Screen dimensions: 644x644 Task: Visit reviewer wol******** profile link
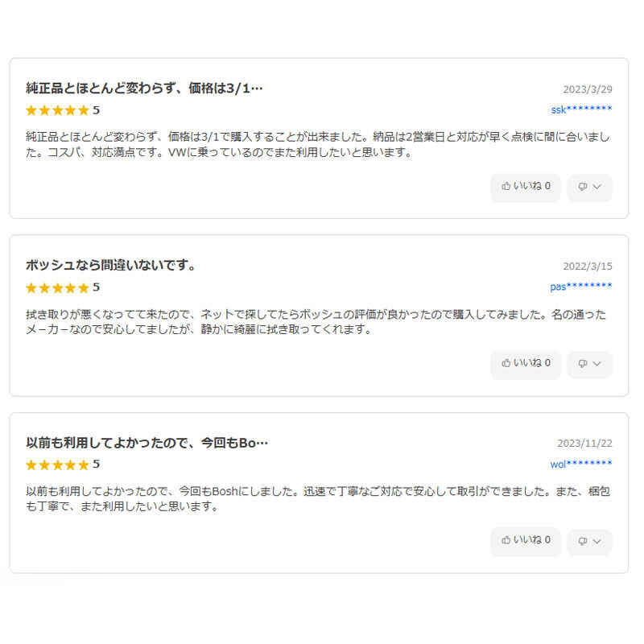(x=581, y=464)
